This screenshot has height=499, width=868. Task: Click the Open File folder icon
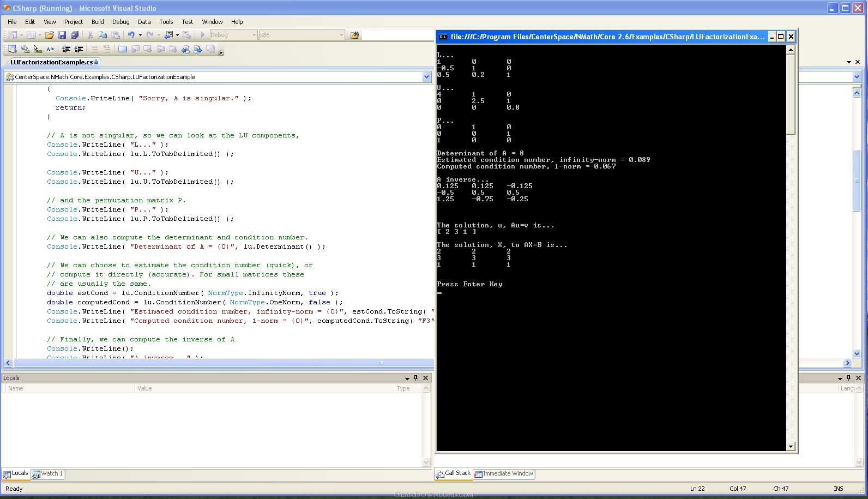tap(50, 35)
